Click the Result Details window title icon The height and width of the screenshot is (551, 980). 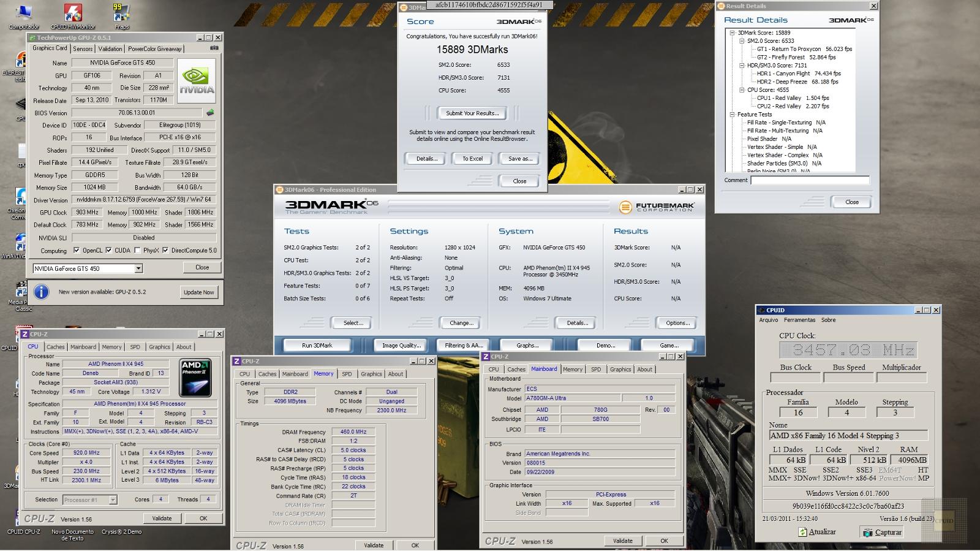pos(722,6)
